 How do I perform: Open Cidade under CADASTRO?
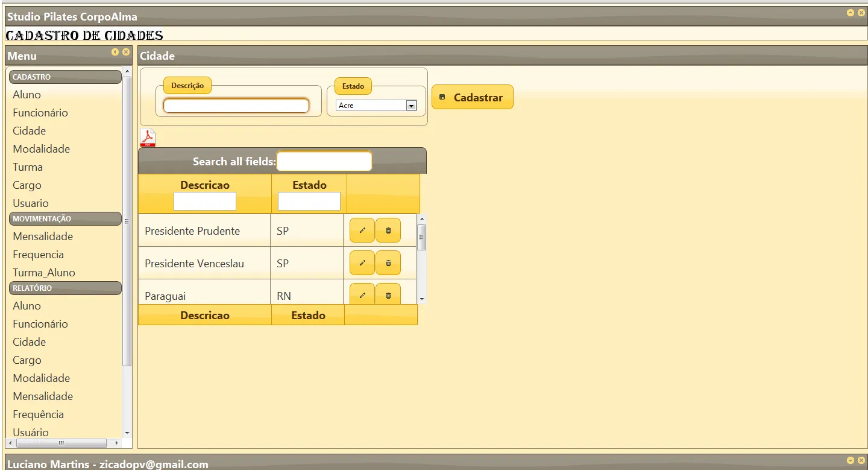point(30,131)
